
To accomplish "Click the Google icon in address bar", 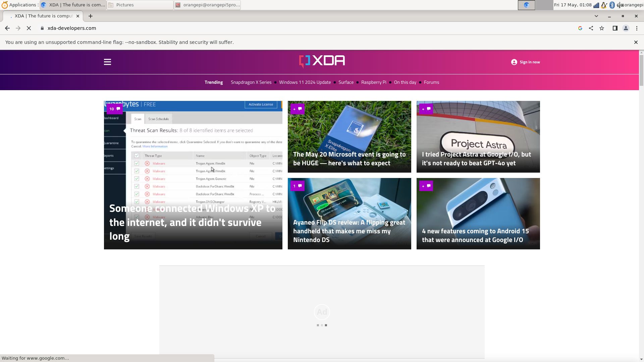I will point(580,28).
